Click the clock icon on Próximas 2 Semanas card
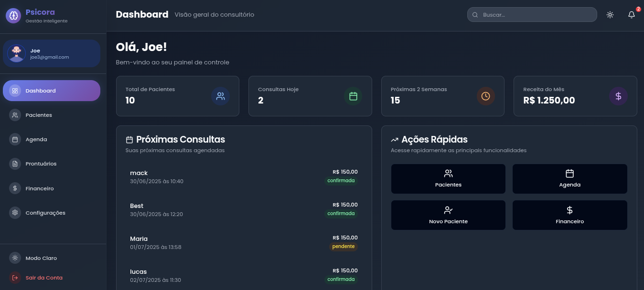644x290 pixels. click(485, 96)
